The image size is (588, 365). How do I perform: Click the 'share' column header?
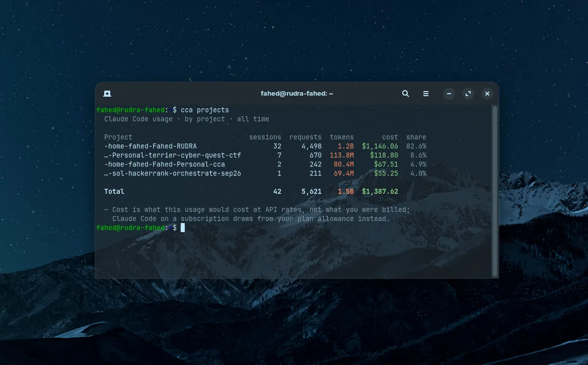(416, 137)
